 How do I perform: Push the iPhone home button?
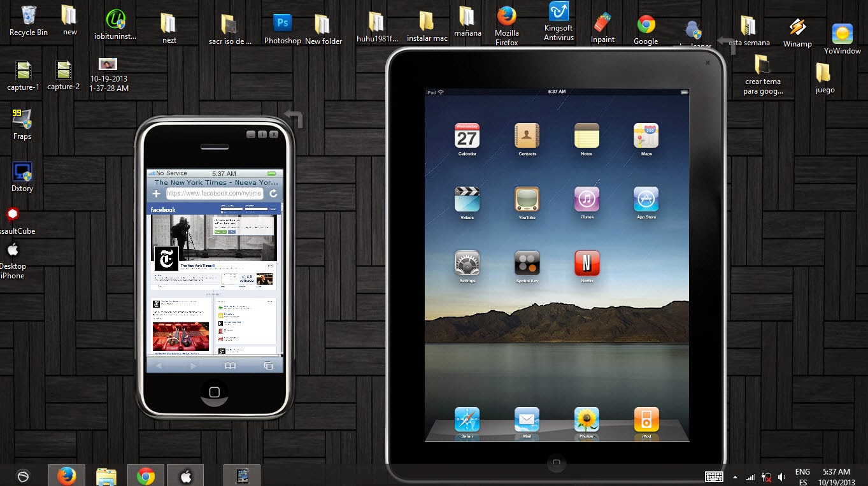coord(215,392)
